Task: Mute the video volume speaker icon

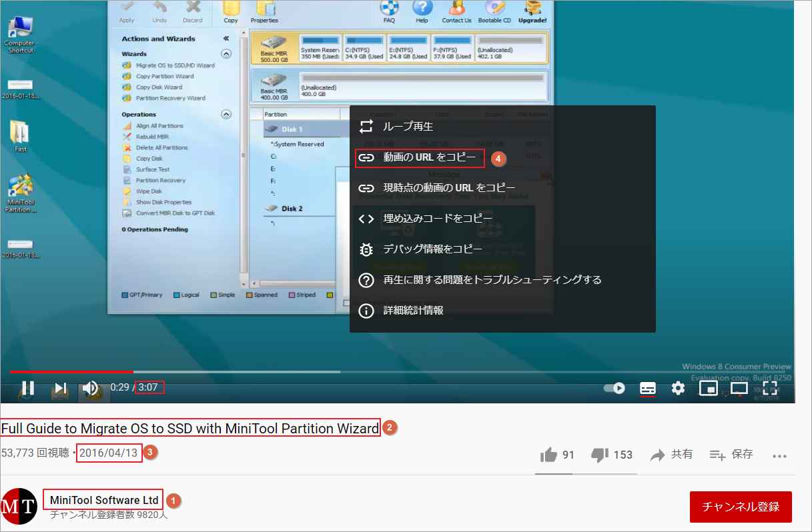Action: click(90, 387)
